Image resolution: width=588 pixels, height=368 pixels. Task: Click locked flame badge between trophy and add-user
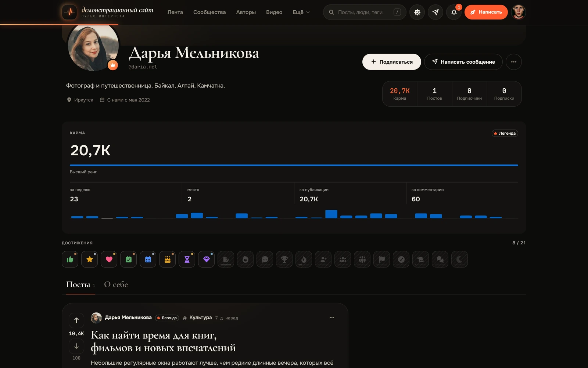tap(304, 259)
